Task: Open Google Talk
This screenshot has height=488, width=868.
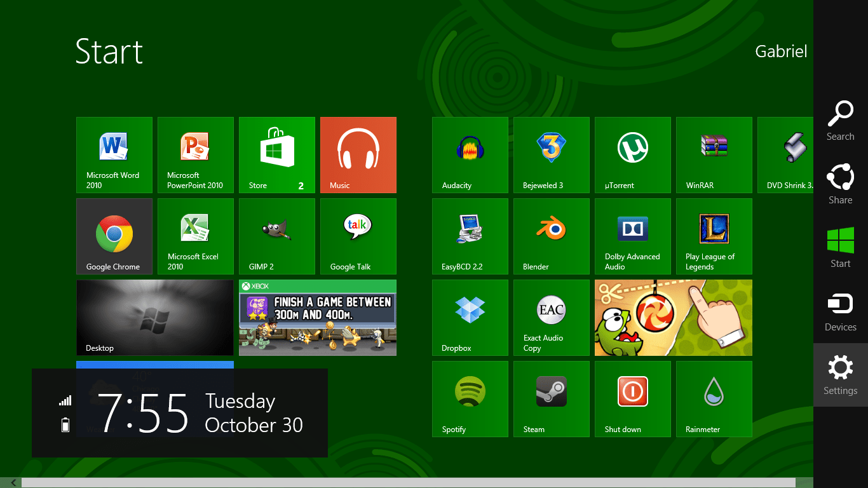Action: tap(358, 236)
